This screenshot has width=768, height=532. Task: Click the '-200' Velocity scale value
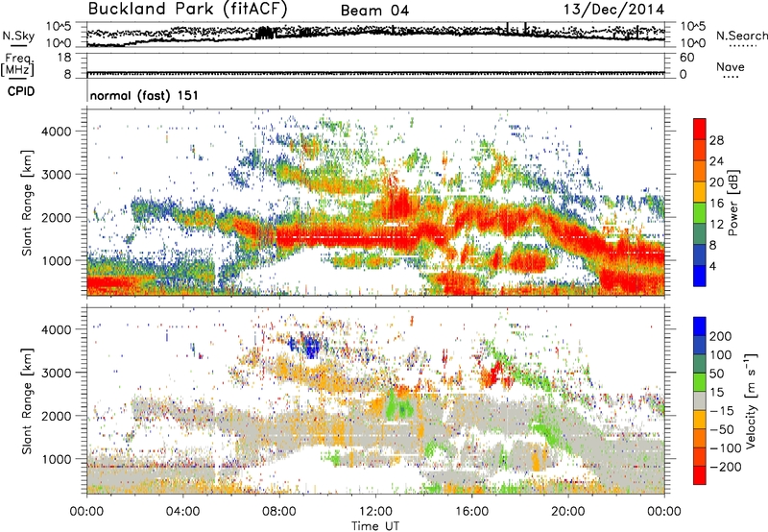[726, 467]
